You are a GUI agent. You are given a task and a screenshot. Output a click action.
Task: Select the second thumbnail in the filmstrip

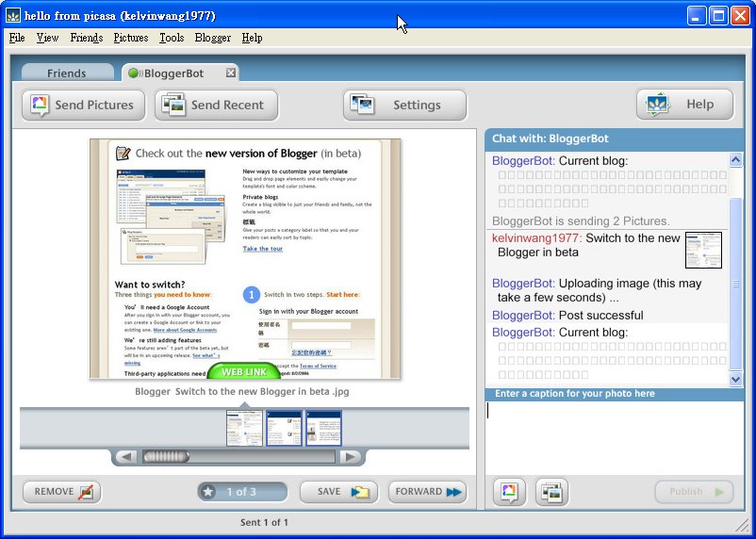tap(284, 428)
